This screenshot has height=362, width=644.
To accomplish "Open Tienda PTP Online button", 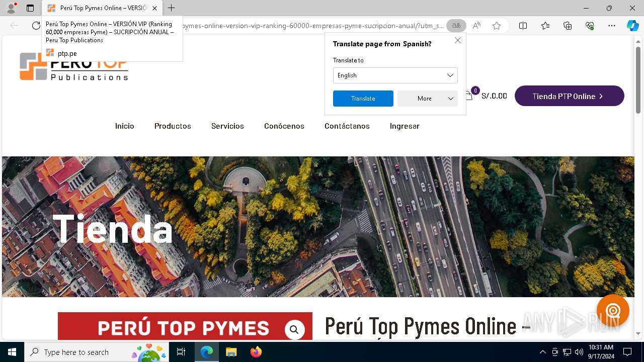I will (570, 96).
